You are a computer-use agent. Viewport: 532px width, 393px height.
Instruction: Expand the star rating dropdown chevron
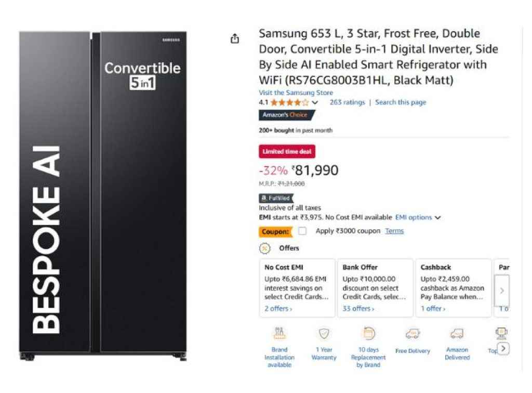315,102
